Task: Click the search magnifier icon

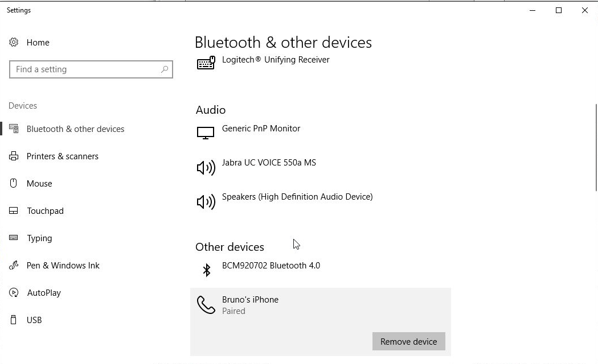Action: pos(165,69)
